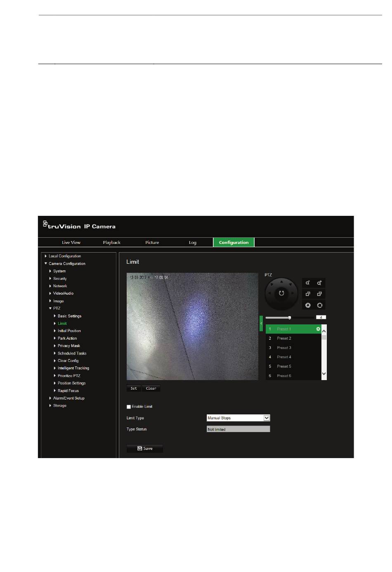Click the Clear limit button
392x572 pixels.
[151, 388]
